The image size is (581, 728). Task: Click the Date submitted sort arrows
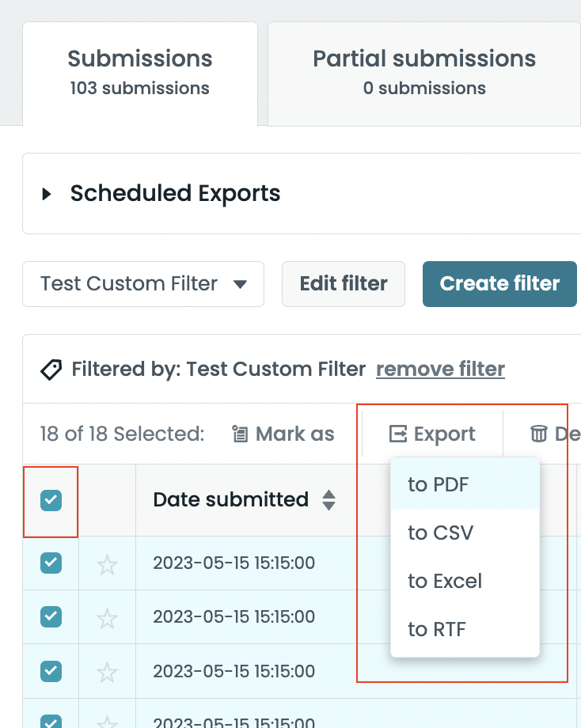coord(329,500)
